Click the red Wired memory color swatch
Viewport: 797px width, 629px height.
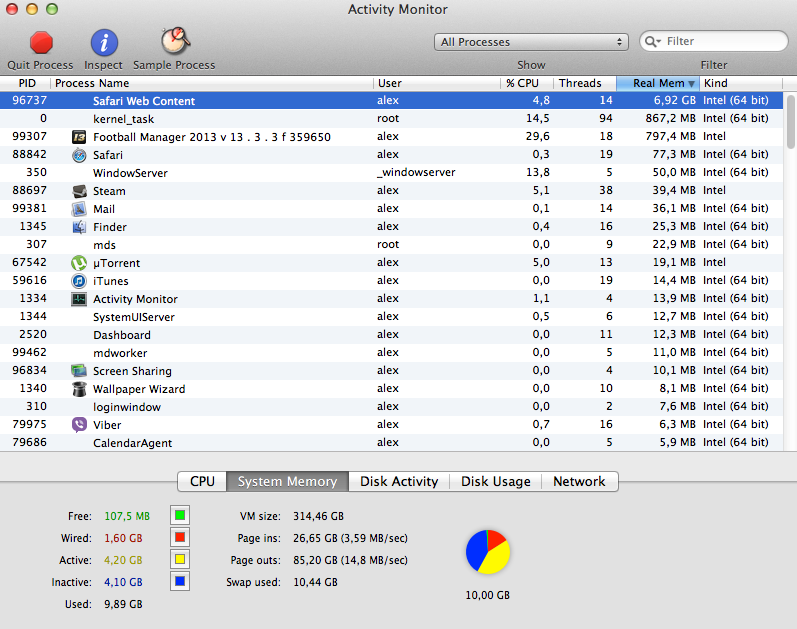(x=180, y=537)
